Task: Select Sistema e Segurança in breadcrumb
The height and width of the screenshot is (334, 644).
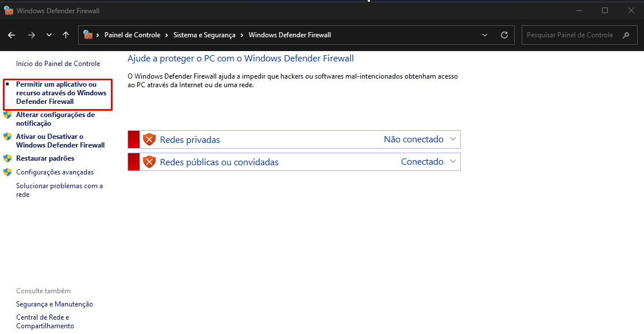Action: click(x=205, y=35)
